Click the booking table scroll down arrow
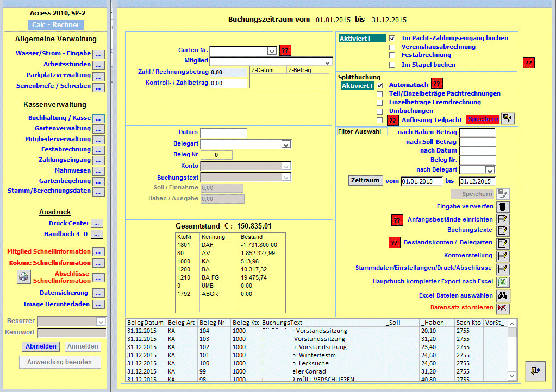Screen dimensions: 556x392 click(511, 375)
